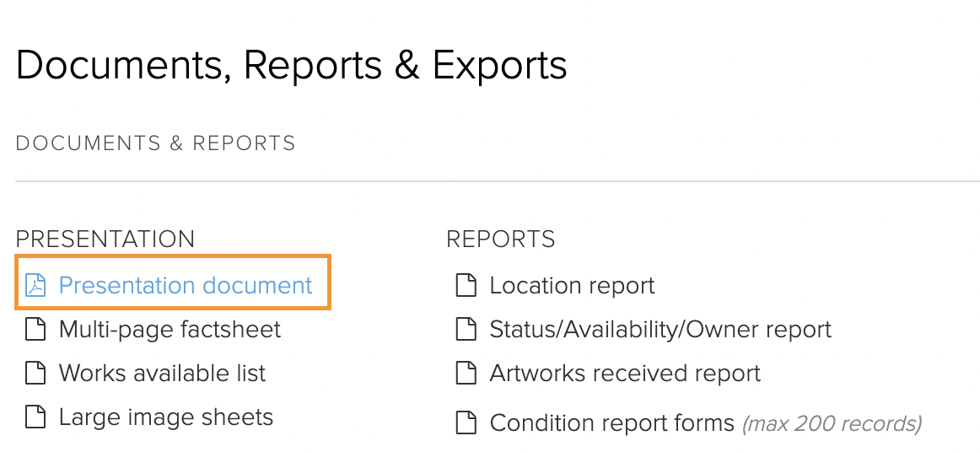Click the document icon beside Location report
This screenshot has height=452, width=980.
[x=466, y=286]
